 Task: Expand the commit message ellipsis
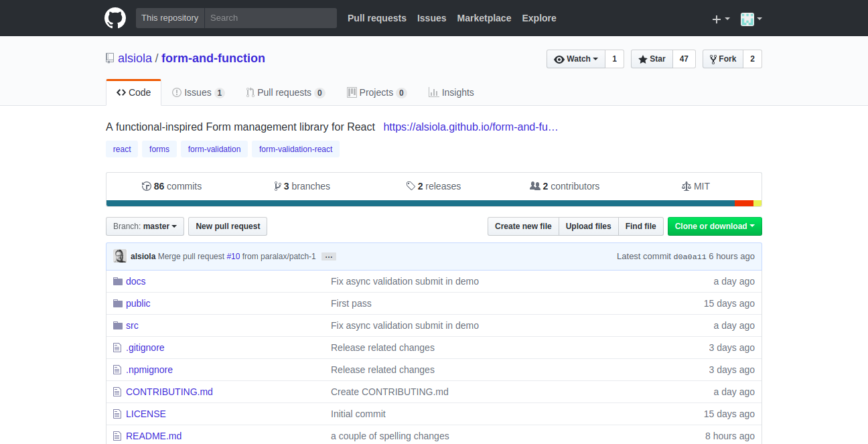(328, 256)
